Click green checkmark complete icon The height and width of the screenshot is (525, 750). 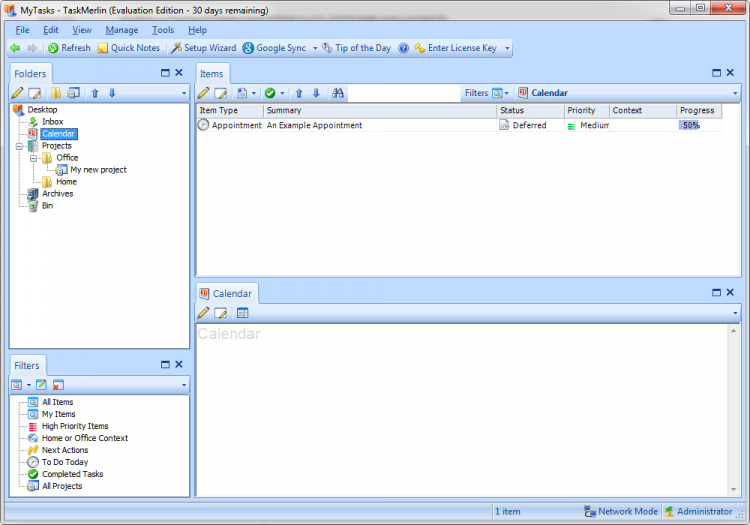tap(270, 93)
